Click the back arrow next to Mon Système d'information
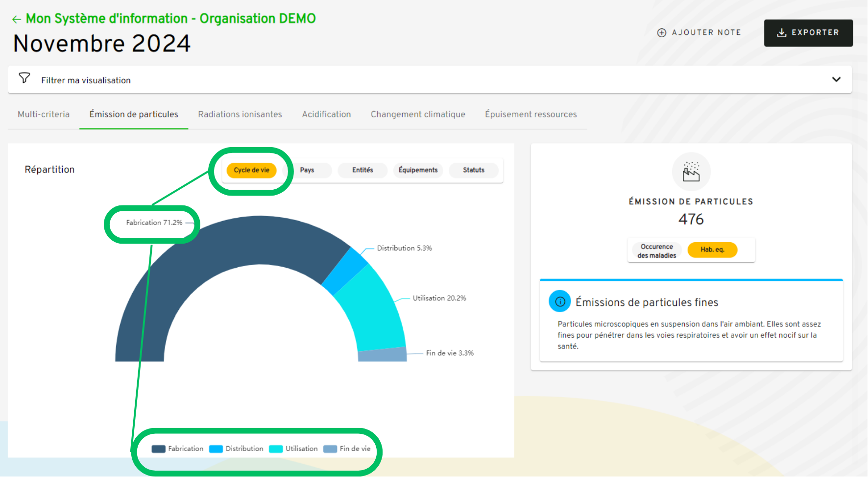 point(17,19)
